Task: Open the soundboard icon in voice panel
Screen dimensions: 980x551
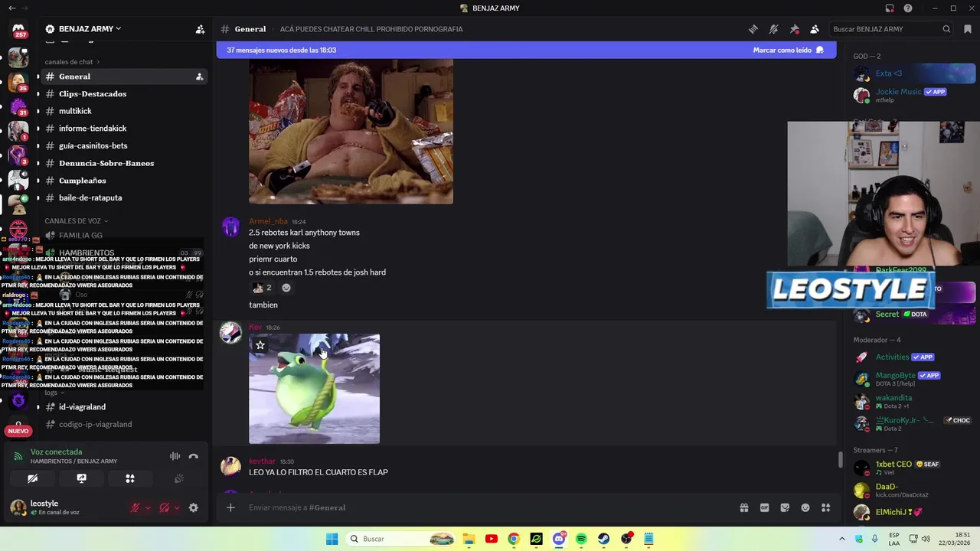Action: (x=179, y=478)
